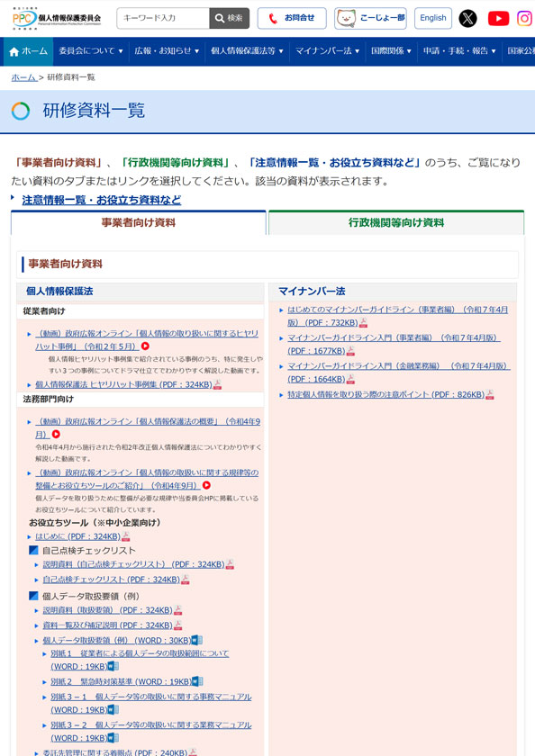Open 個人データ取扱要領（例） WORD link
Viewport: 535px width, 756px height.
[117, 640]
